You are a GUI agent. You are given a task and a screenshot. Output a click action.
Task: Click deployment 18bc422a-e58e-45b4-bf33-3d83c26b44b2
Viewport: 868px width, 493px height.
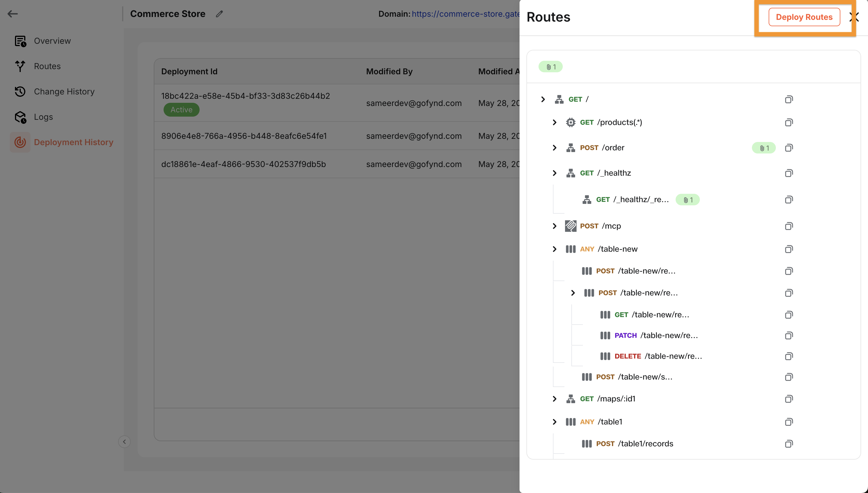tap(245, 96)
